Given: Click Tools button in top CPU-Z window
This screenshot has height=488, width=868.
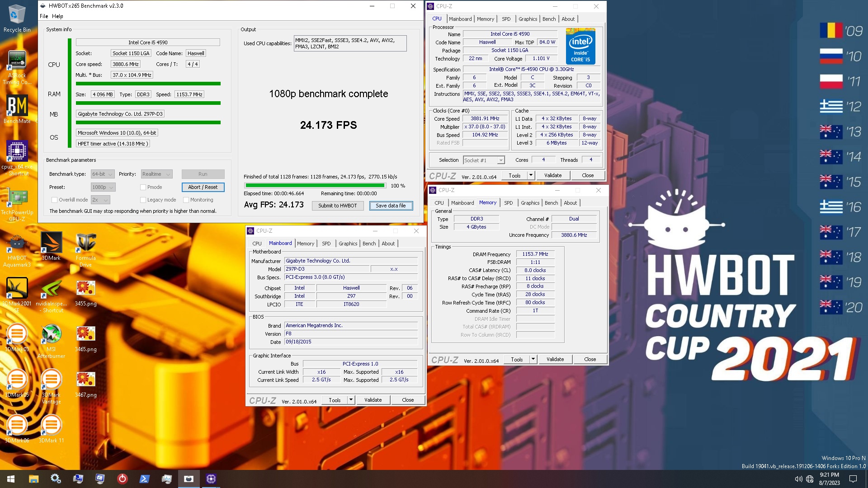Looking at the screenshot, I should [514, 175].
